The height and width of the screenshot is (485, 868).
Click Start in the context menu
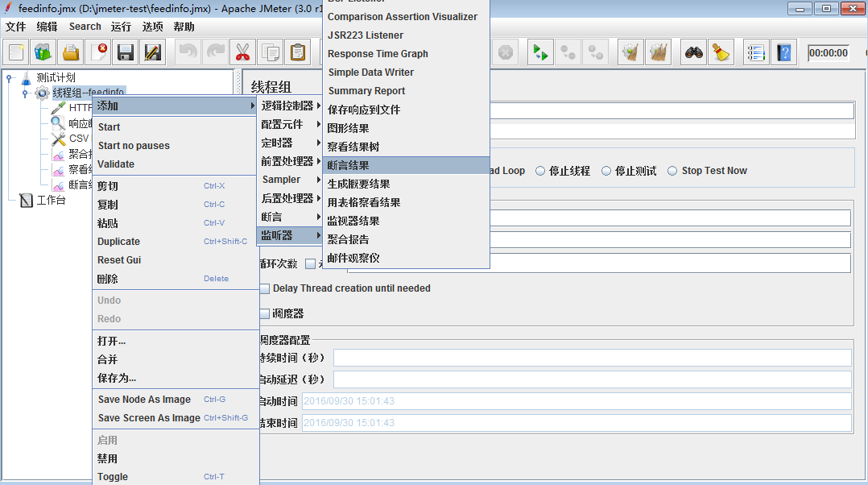click(175, 127)
